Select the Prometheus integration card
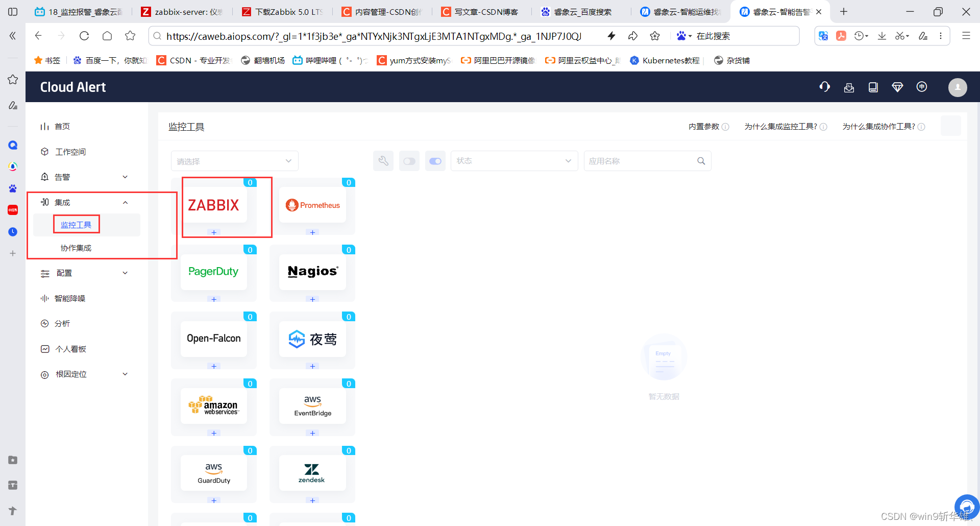This screenshot has height=526, width=980. pos(312,205)
